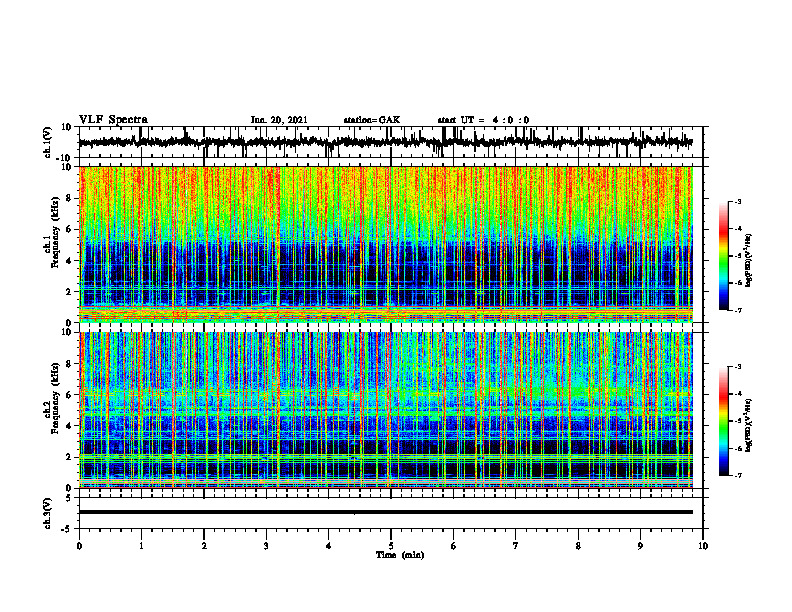Click time axis tick label "3"

tap(266, 546)
